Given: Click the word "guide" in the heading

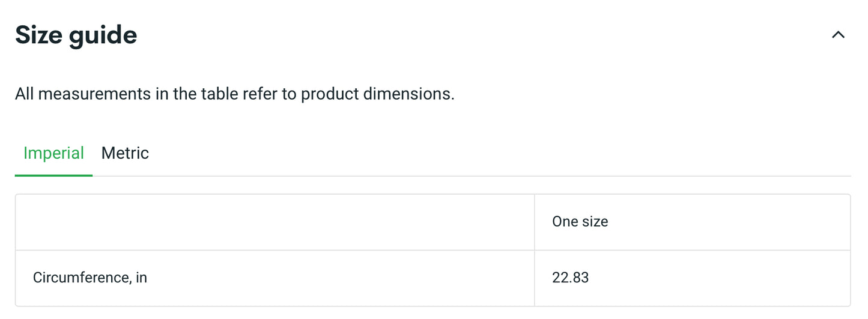Looking at the screenshot, I should point(103,35).
